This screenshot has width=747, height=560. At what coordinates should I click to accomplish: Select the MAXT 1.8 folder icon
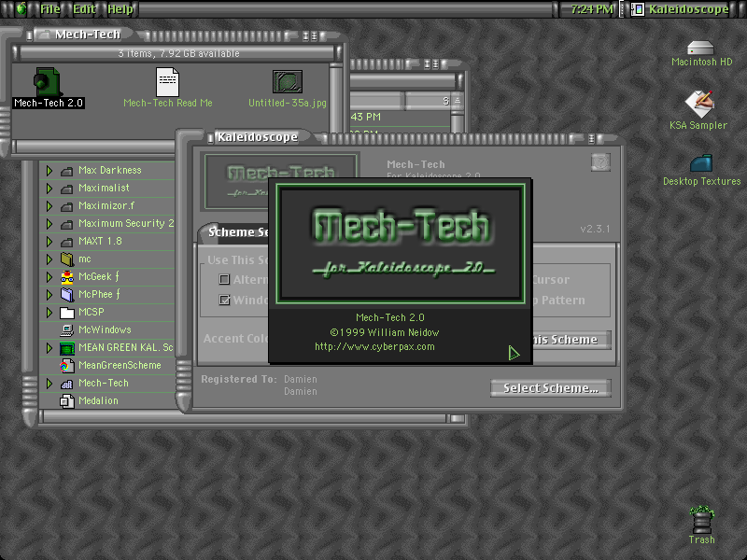(67, 242)
